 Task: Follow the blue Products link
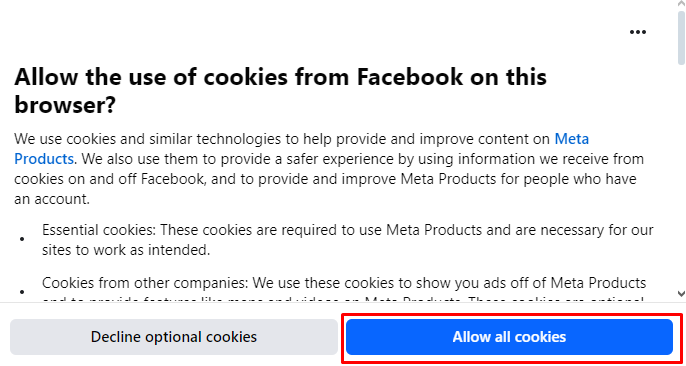(x=43, y=158)
